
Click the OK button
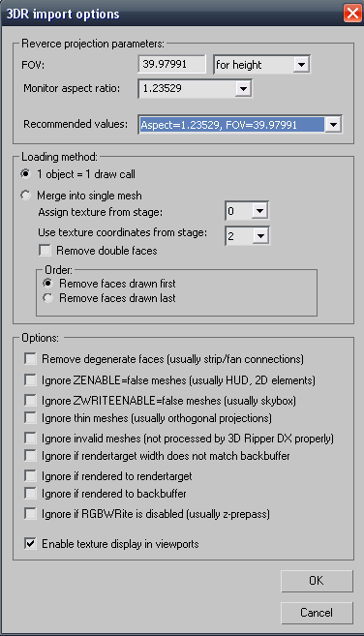pyautogui.click(x=317, y=581)
